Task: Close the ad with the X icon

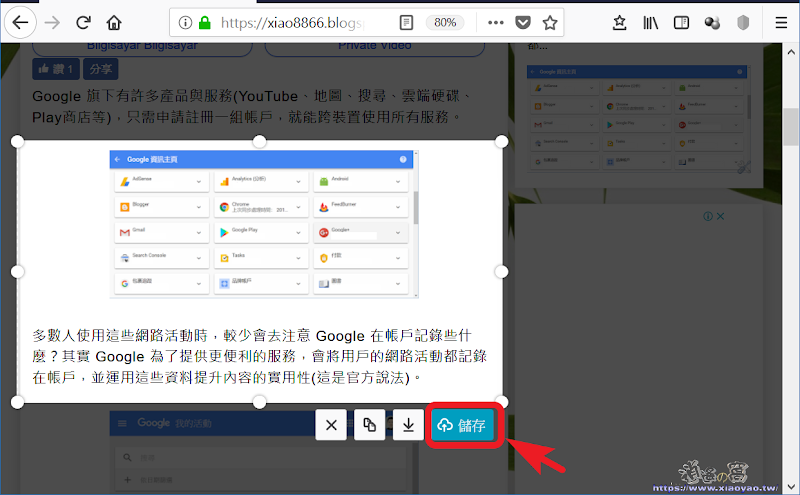Action: (720, 216)
